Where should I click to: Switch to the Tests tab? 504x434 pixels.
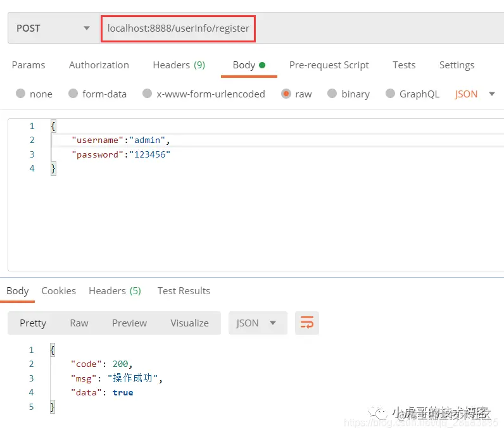[x=404, y=65]
